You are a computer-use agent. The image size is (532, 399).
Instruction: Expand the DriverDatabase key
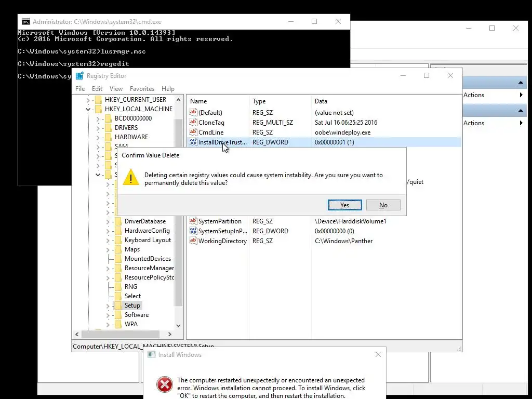pos(108,222)
